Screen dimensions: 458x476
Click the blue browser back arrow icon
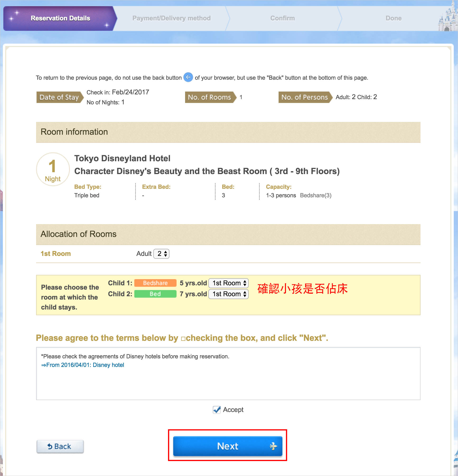pyautogui.click(x=188, y=77)
